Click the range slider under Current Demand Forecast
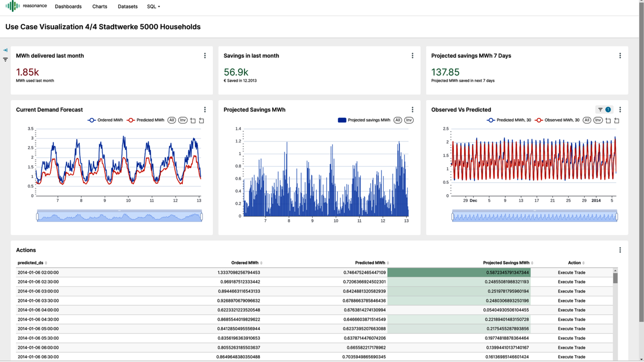The width and height of the screenshot is (644, 362). [x=119, y=217]
